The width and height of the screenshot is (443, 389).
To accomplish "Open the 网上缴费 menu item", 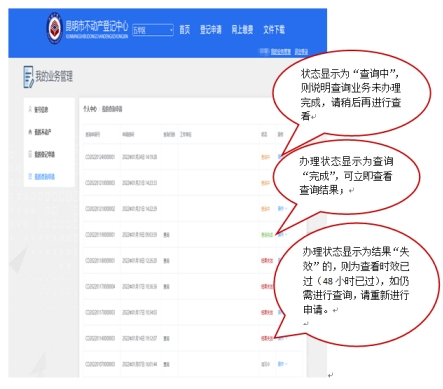I will click(x=242, y=30).
